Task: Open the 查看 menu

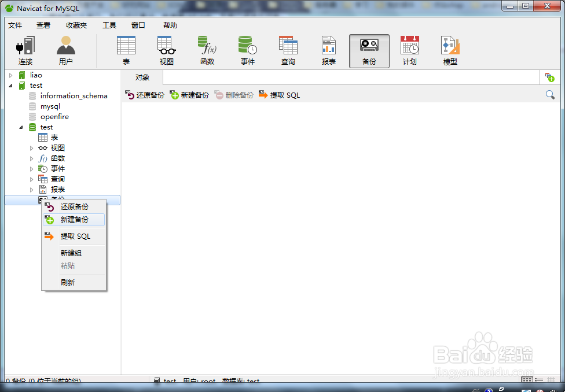Action: click(x=43, y=25)
